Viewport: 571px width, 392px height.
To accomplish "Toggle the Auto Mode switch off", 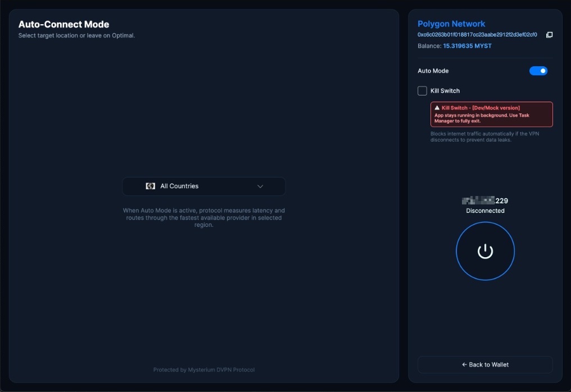I will click(x=538, y=71).
